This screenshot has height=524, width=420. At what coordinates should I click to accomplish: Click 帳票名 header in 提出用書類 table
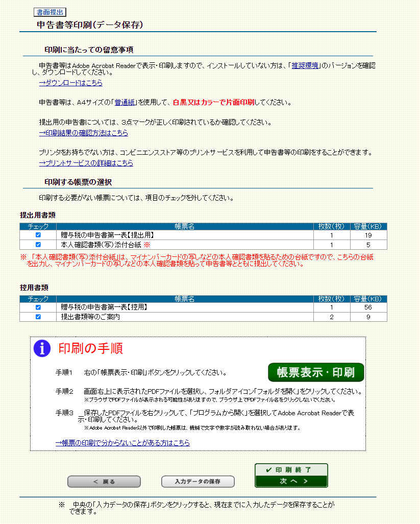tap(185, 226)
